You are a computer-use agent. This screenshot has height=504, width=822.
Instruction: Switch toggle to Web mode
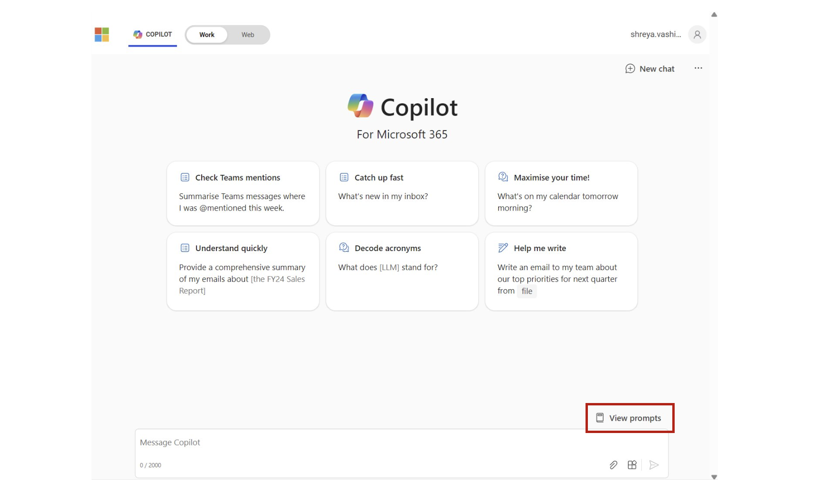[247, 35]
